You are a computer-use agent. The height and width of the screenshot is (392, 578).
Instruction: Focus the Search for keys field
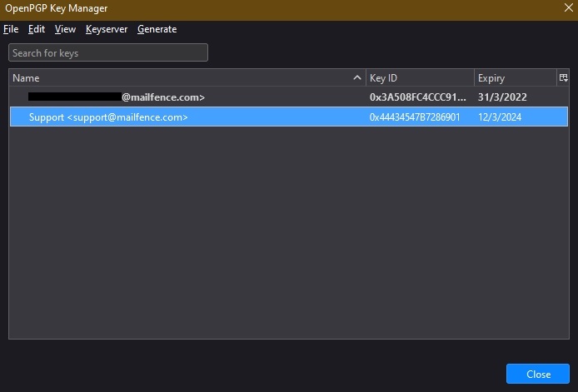click(108, 52)
